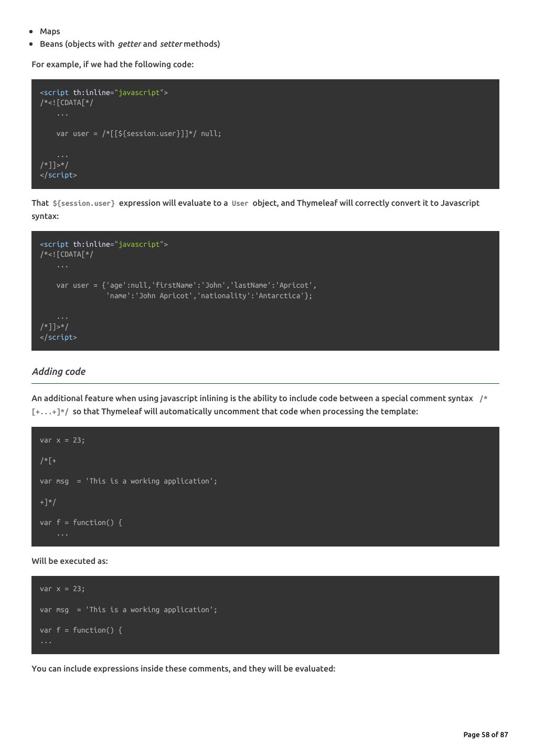Image resolution: width=534 pixels, height=756 pixels.
Task: Click the italic word "setter"
Action: pos(170,44)
